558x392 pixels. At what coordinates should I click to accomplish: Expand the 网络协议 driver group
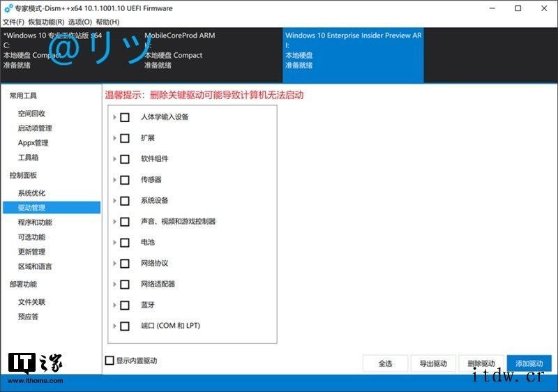(114, 264)
